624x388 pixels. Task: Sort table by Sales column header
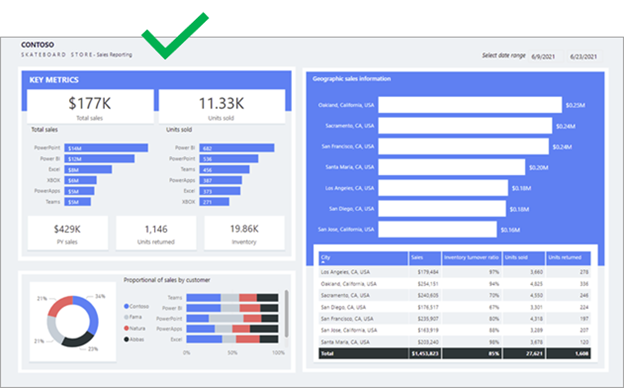[x=425, y=258]
